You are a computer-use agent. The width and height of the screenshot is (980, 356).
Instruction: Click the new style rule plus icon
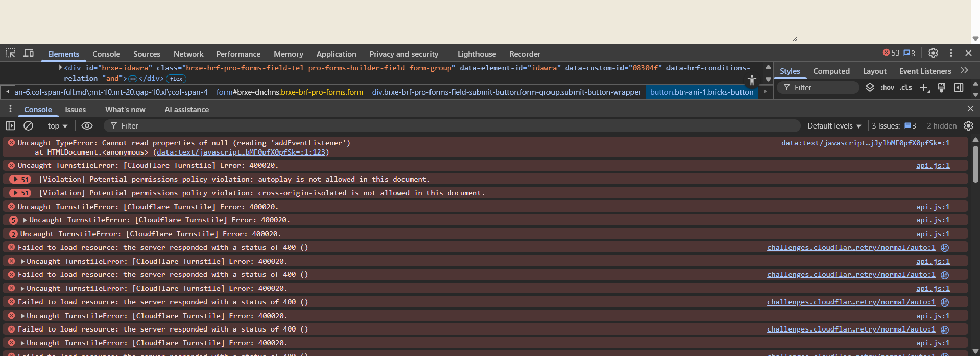tap(924, 88)
